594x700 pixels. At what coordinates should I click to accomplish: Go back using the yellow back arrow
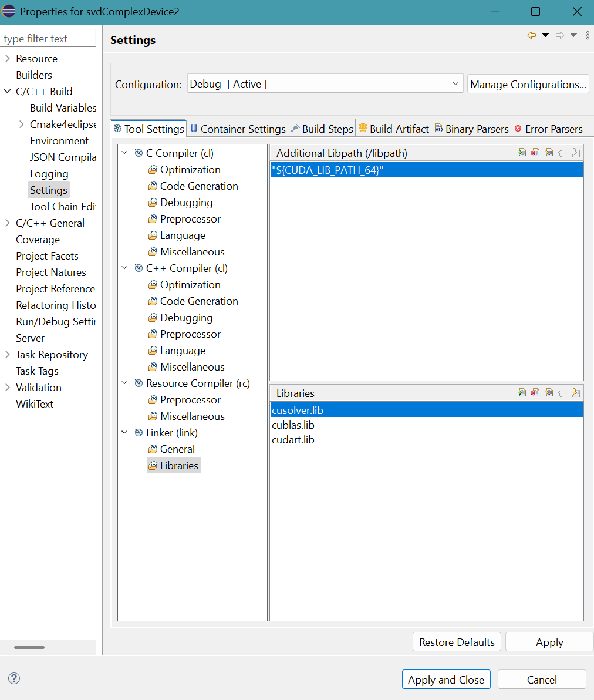pos(532,36)
